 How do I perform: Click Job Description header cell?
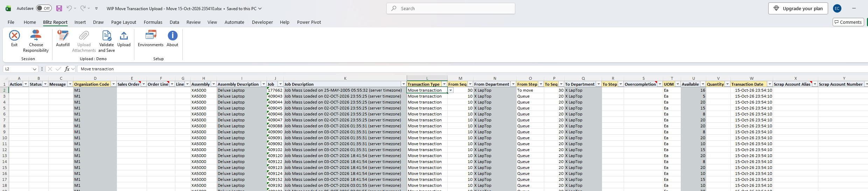click(345, 84)
